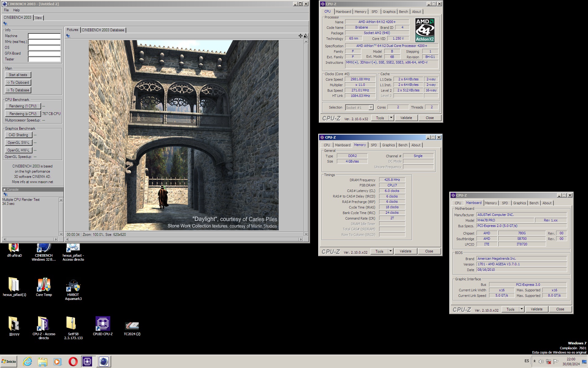Expand Tools dropdown arrow in Memory CPU-Z
The height and width of the screenshot is (368, 588).
[x=390, y=251]
